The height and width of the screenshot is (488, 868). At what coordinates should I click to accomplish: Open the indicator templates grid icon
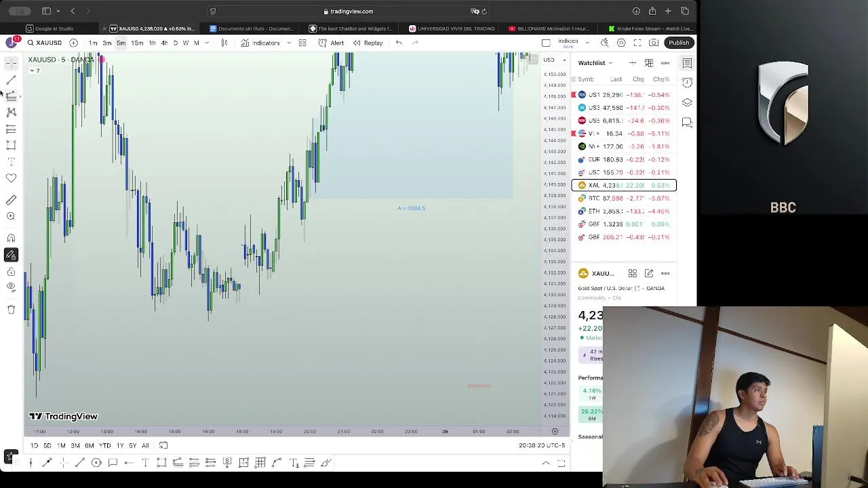tap(302, 43)
